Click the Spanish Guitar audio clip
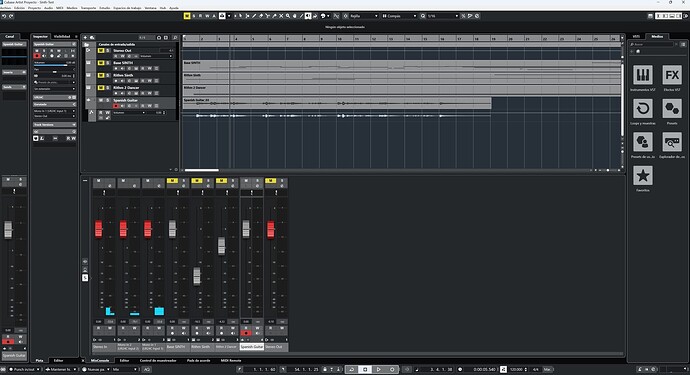 (337, 103)
